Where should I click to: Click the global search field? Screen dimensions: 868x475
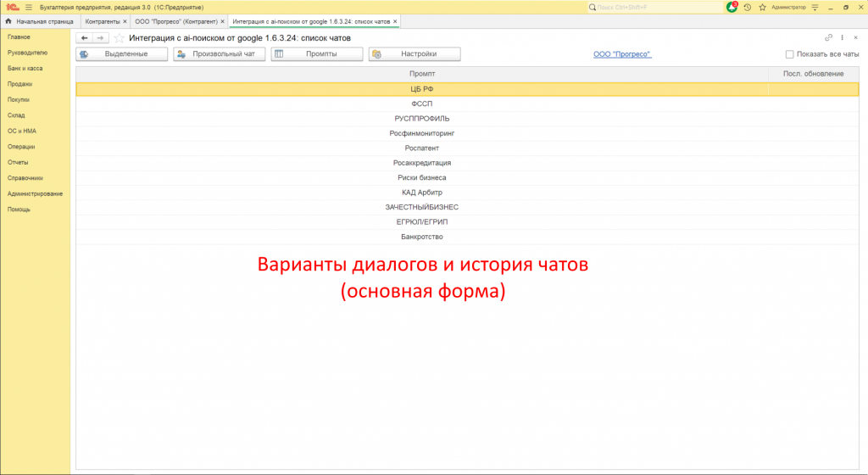[x=655, y=7]
